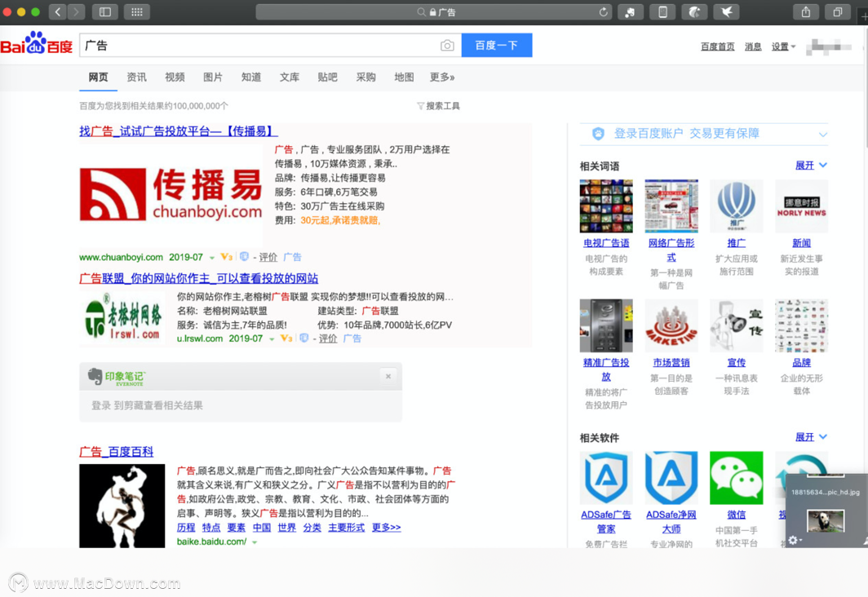The height and width of the screenshot is (597, 868).
Task: Show all tabs overview button
Action: [838, 11]
